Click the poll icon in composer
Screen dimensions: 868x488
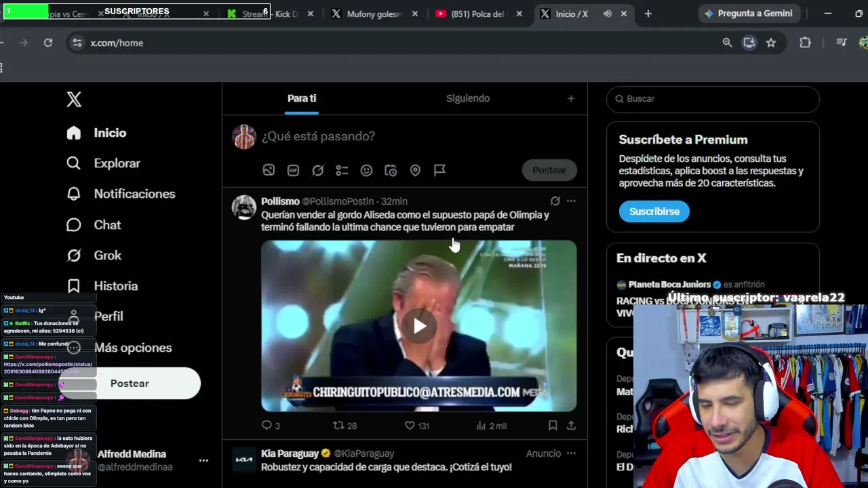pos(342,170)
